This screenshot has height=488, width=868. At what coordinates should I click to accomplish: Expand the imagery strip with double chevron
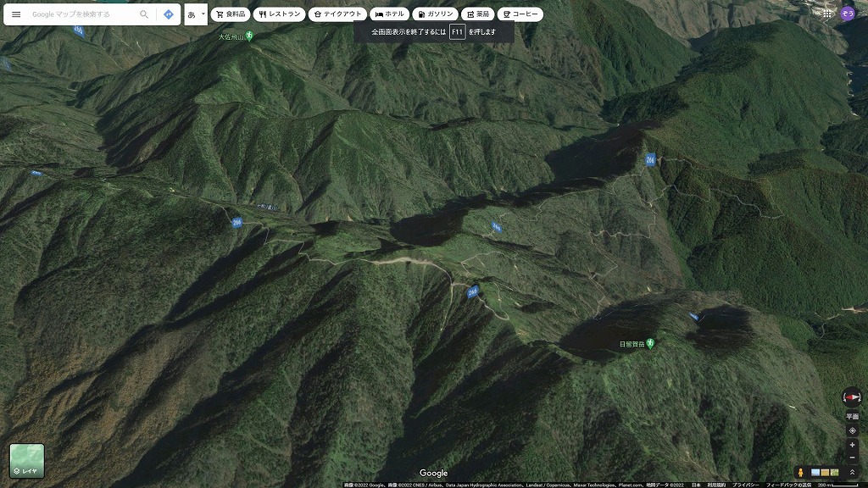(852, 472)
